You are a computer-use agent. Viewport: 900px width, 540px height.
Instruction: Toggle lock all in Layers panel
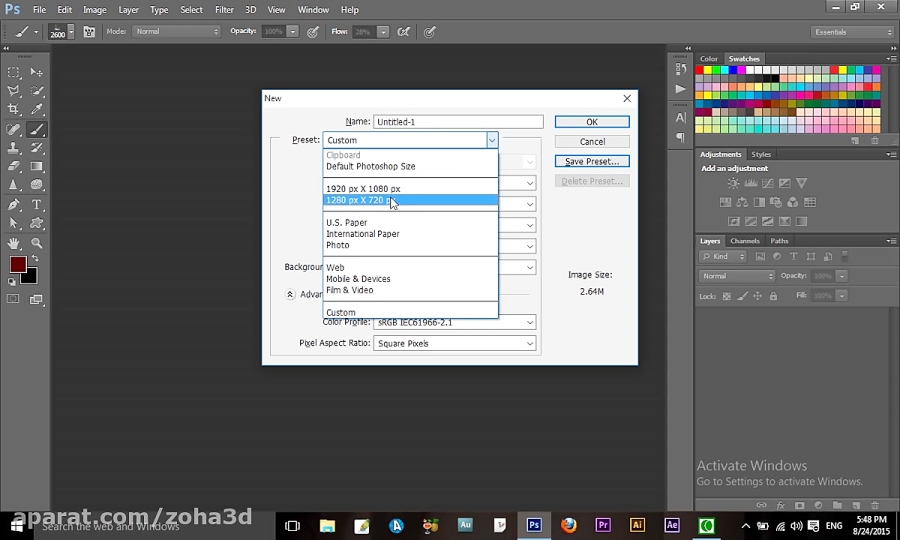tap(773, 296)
